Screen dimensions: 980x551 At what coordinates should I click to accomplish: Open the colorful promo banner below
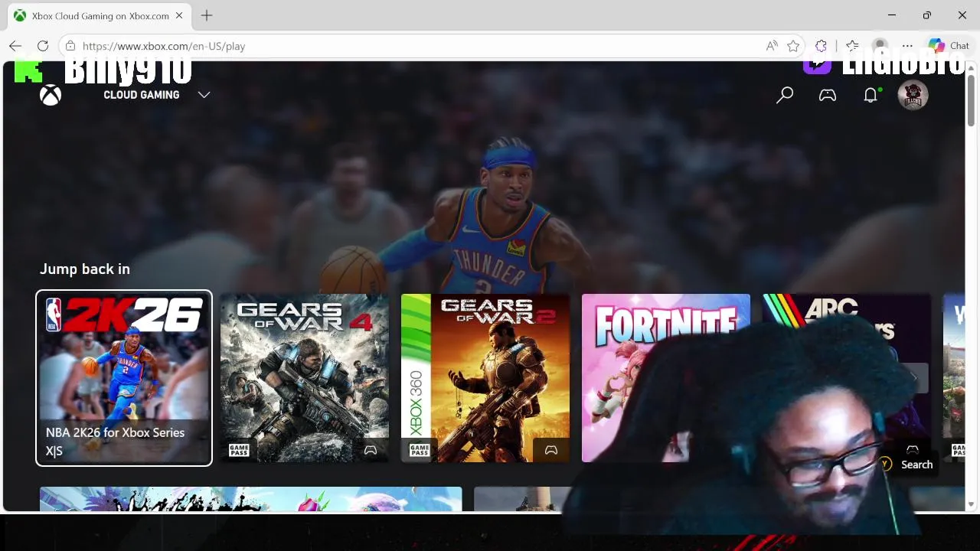pyautogui.click(x=251, y=499)
